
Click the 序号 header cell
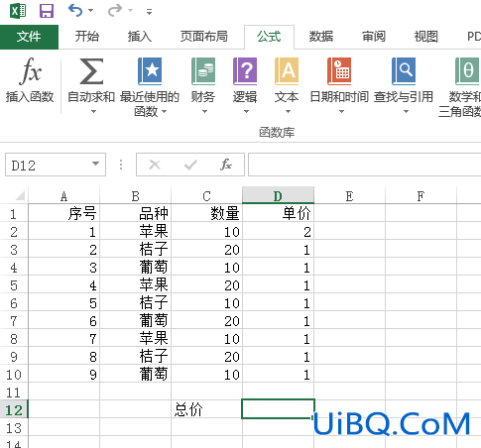tap(64, 213)
